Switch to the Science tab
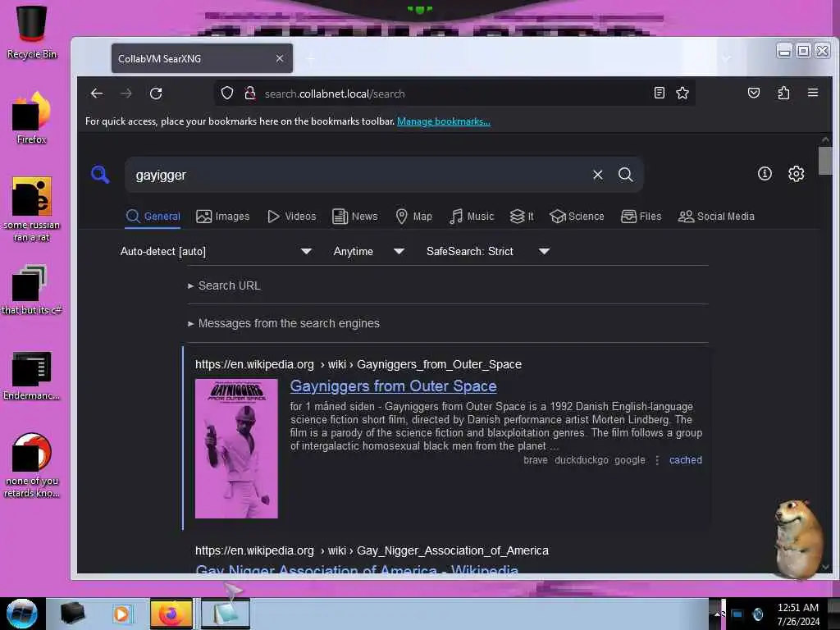840x630 pixels. 577,217
